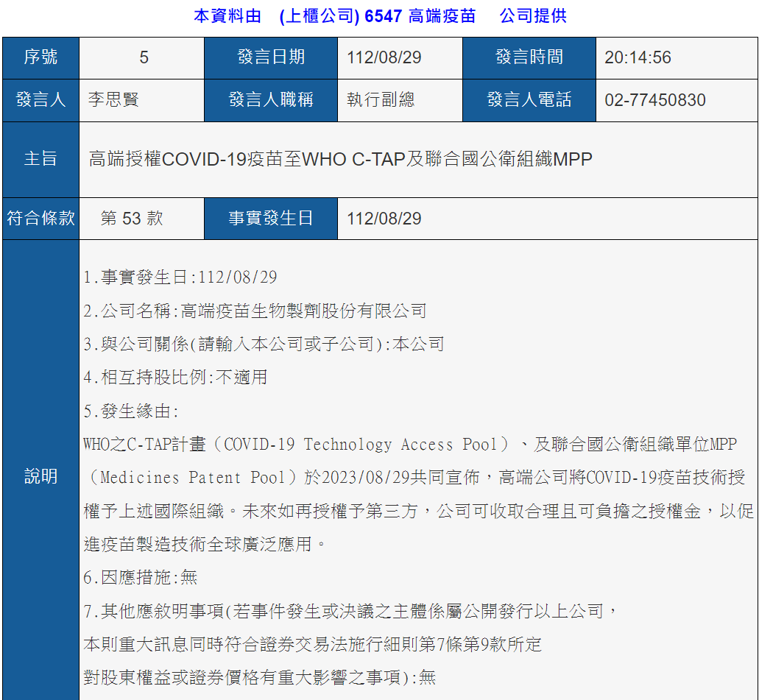Click the 序號 header cell
The height and width of the screenshot is (700, 759).
pos(40,57)
